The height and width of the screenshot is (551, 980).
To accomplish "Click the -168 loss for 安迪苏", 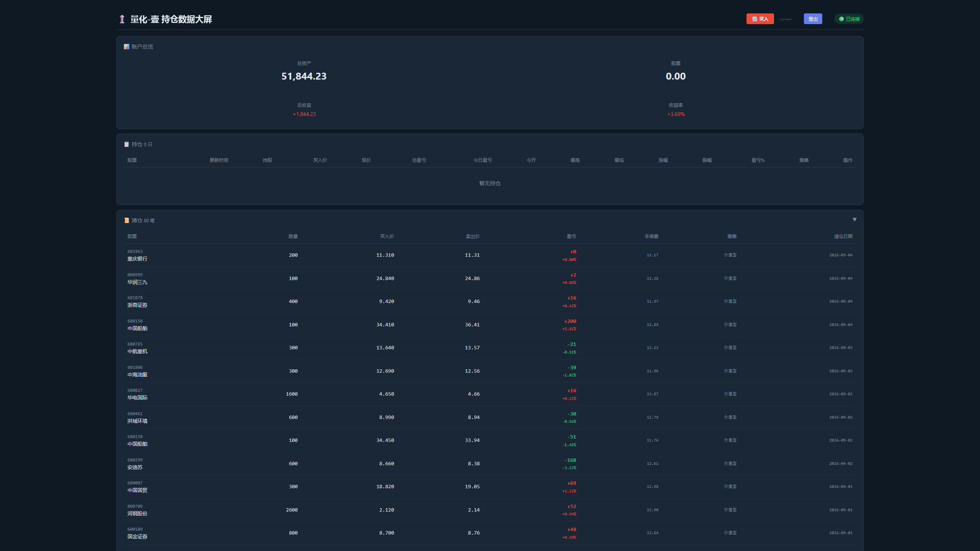I will click(x=570, y=460).
